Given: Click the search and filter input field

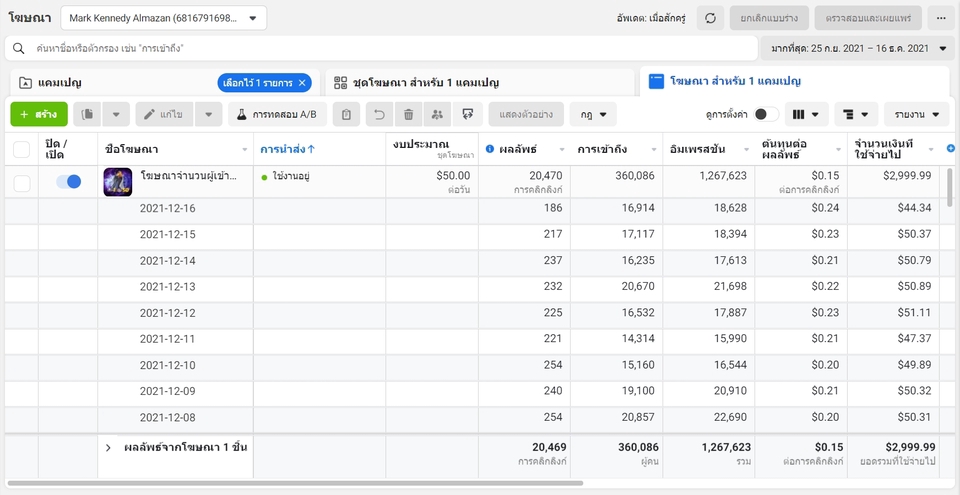Looking at the screenshot, I should [381, 48].
